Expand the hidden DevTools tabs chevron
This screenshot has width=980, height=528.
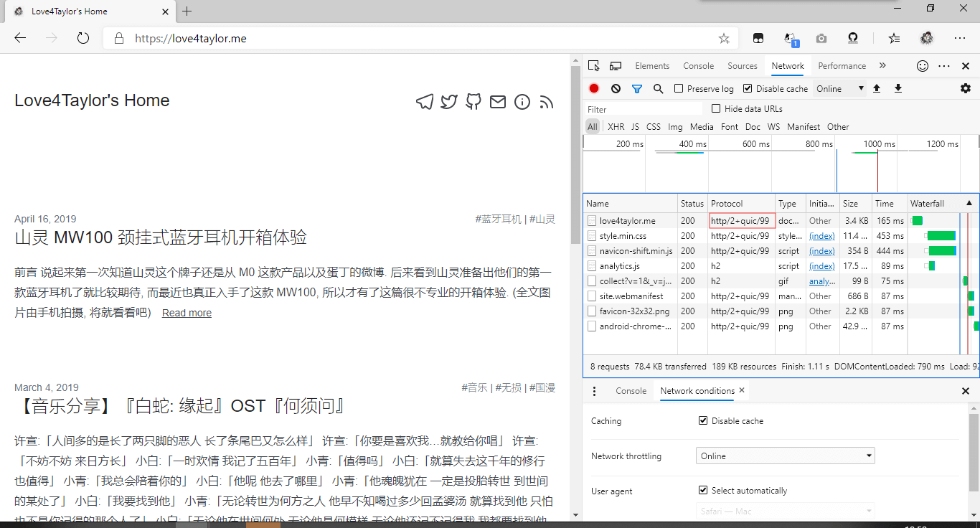click(x=882, y=65)
